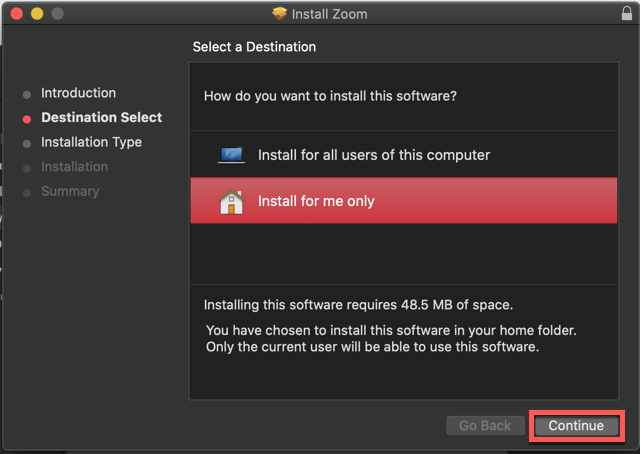Viewport: 640px width, 454px height.
Task: Click the disabled Go Back button
Action: coord(485,425)
